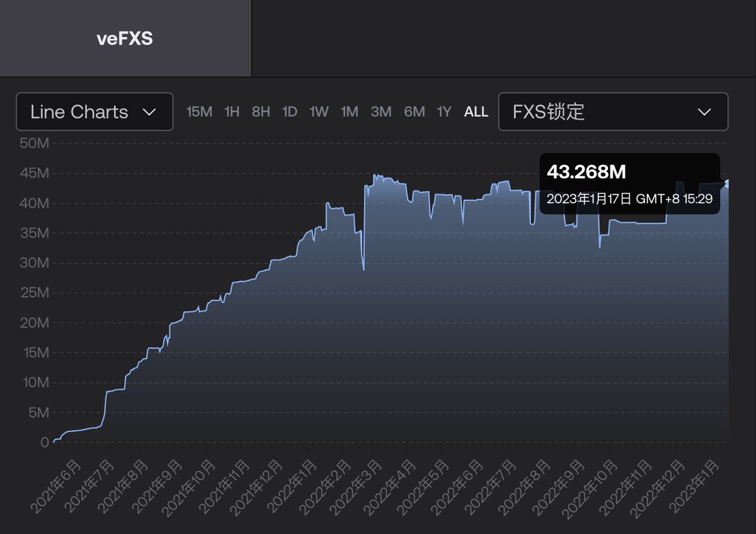Select the 8H timeframe option
This screenshot has width=756, height=534.
260,111
